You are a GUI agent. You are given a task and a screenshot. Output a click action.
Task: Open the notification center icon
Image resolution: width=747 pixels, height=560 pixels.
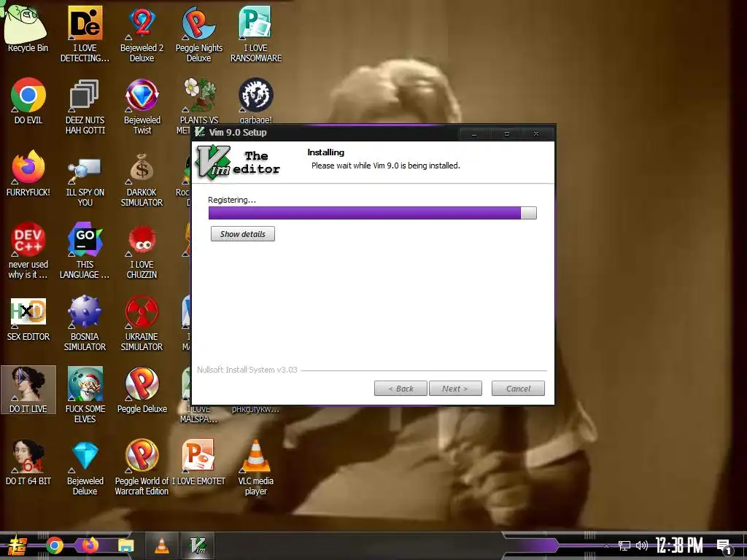pyautogui.click(x=724, y=547)
